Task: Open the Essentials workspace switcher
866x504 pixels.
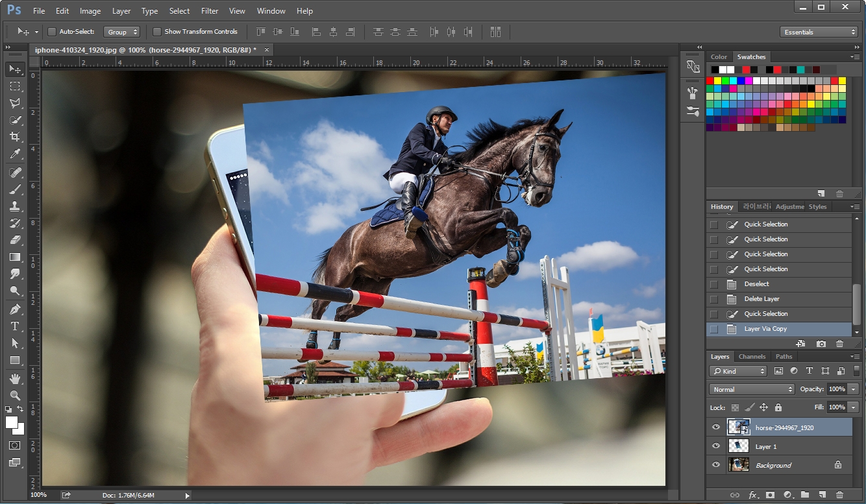Action: 819,30
